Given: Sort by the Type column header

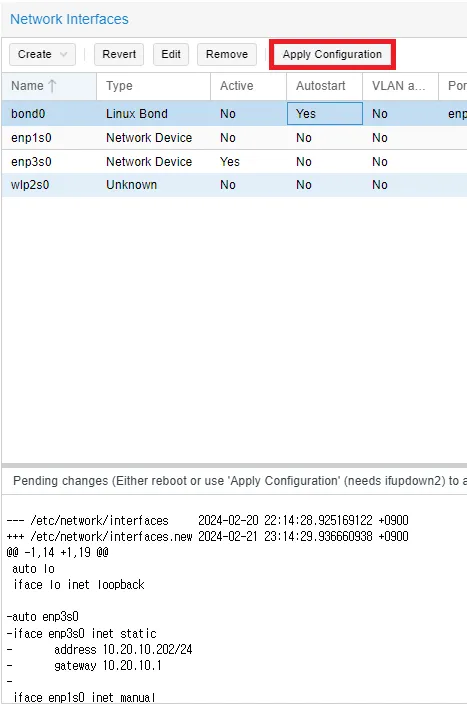Looking at the screenshot, I should click(x=153, y=86).
